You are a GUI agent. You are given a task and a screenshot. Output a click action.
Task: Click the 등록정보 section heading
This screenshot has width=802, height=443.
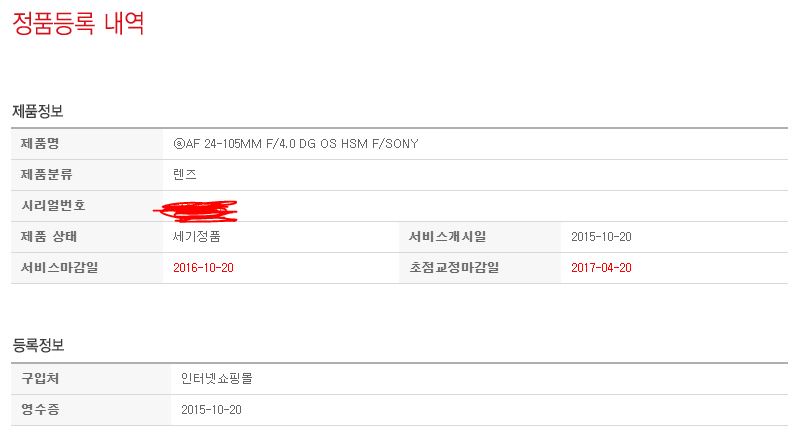pyautogui.click(x=38, y=345)
